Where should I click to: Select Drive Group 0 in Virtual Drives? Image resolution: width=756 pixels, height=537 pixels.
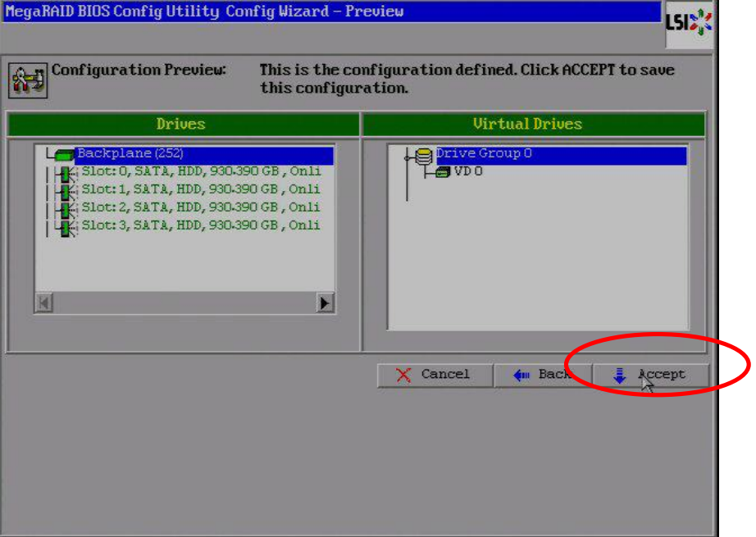point(561,154)
